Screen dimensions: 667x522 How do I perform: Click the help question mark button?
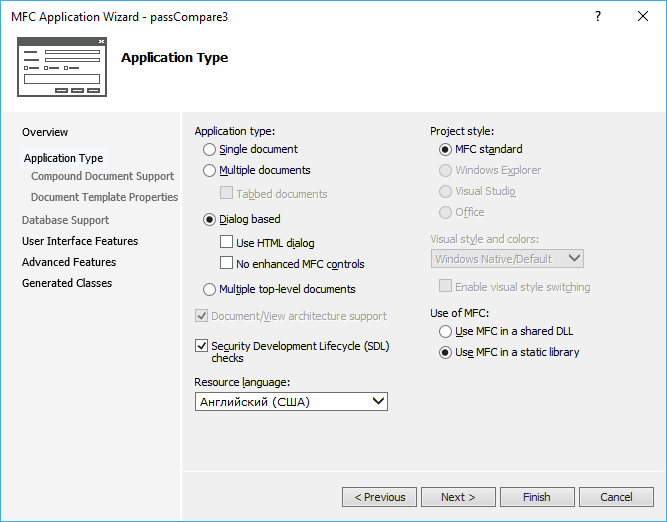pyautogui.click(x=598, y=17)
